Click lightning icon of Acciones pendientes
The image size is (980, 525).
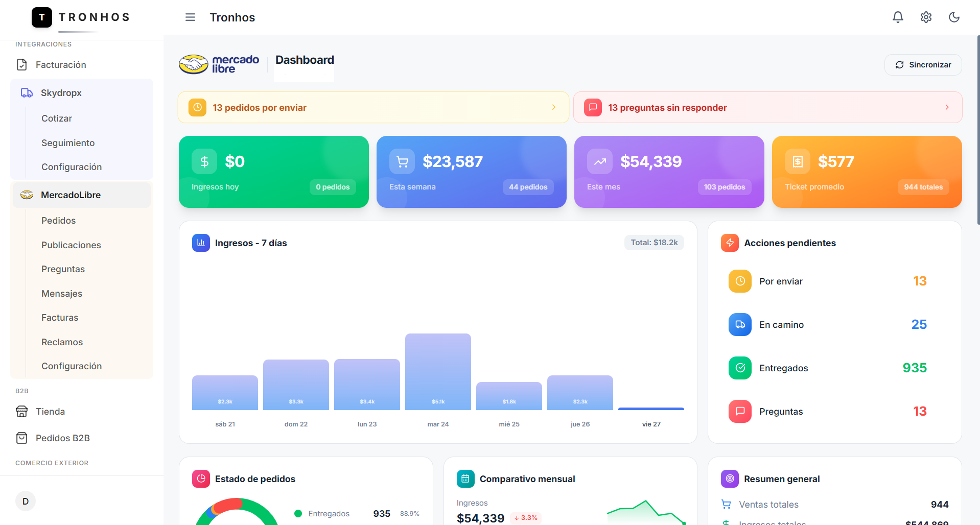pyautogui.click(x=730, y=243)
